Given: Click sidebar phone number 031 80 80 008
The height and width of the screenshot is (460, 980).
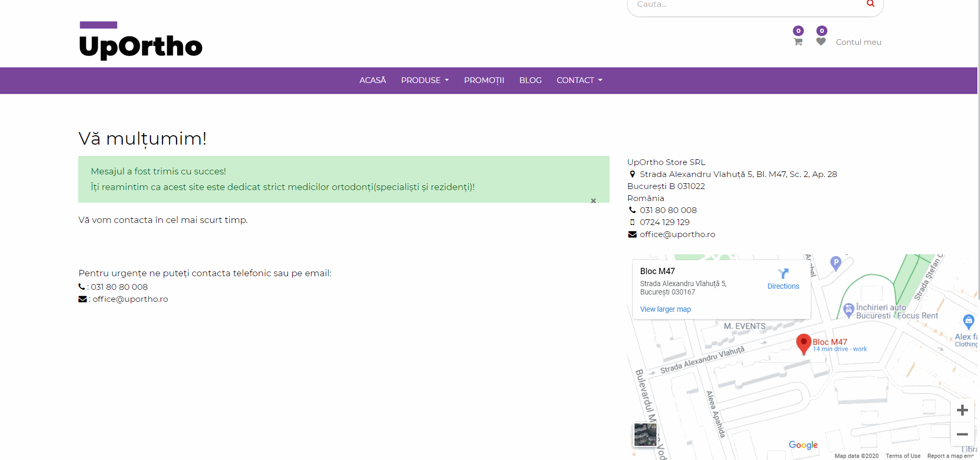Looking at the screenshot, I should pyautogui.click(x=668, y=210).
